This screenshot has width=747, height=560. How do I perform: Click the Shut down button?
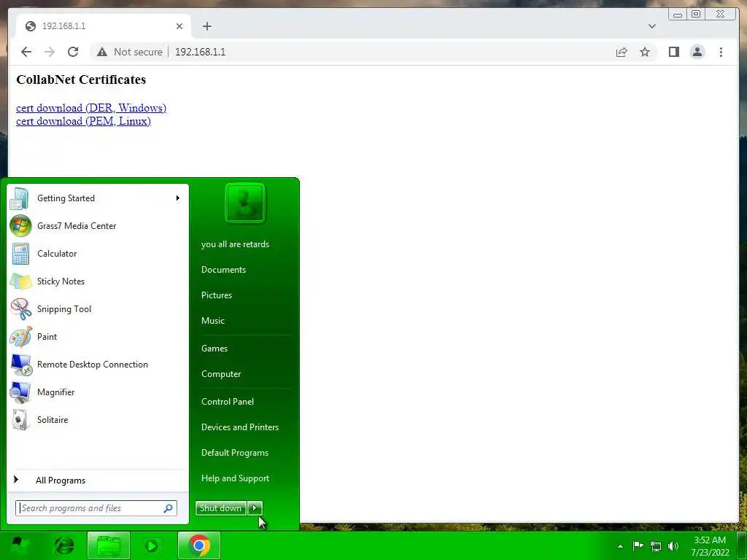pos(220,508)
